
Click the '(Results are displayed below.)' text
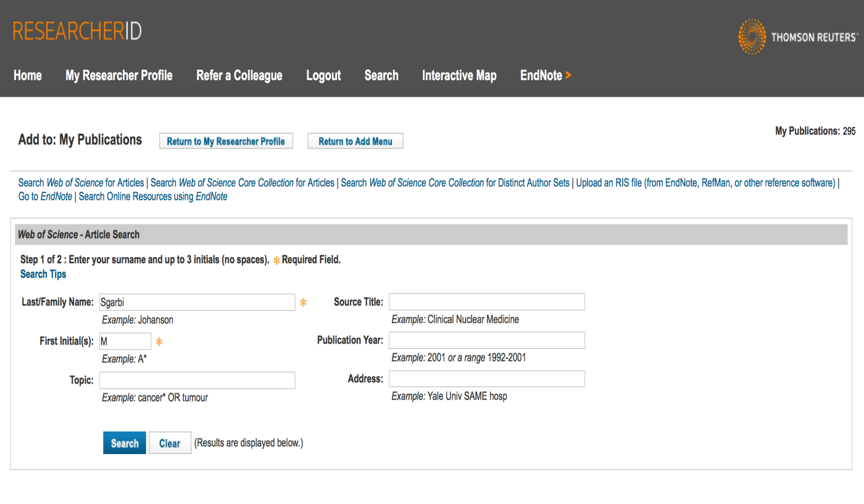coord(249,443)
